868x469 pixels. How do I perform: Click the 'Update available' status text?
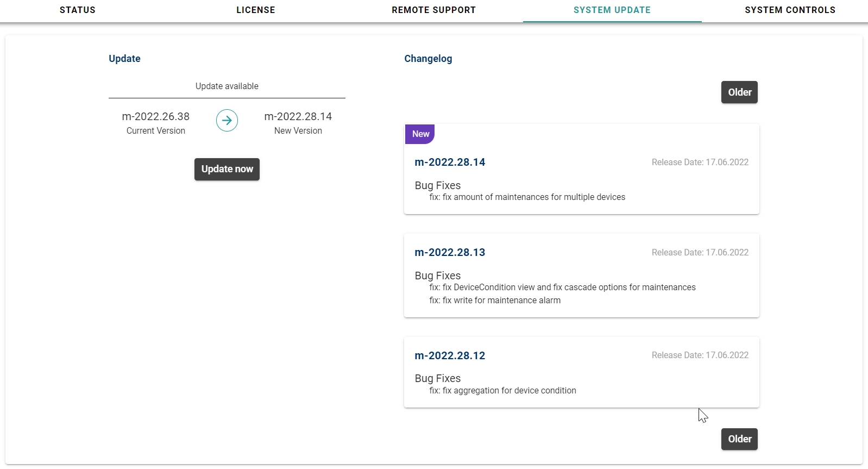tap(227, 86)
